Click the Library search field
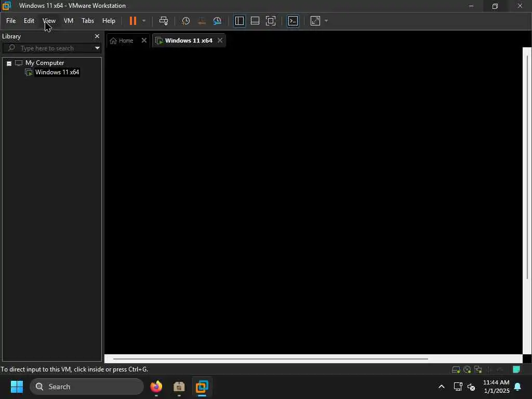 click(51, 48)
